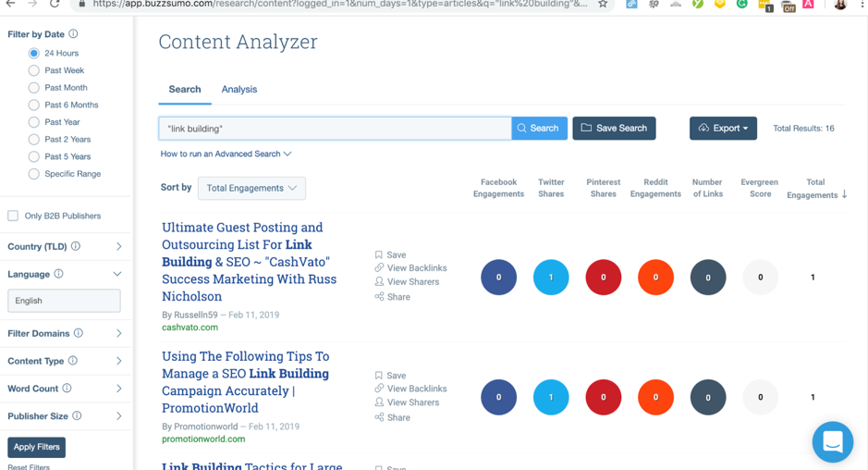Viewport: 868px width, 470px height.
Task: Pick Past 5 Years radio option
Action: [x=34, y=156]
